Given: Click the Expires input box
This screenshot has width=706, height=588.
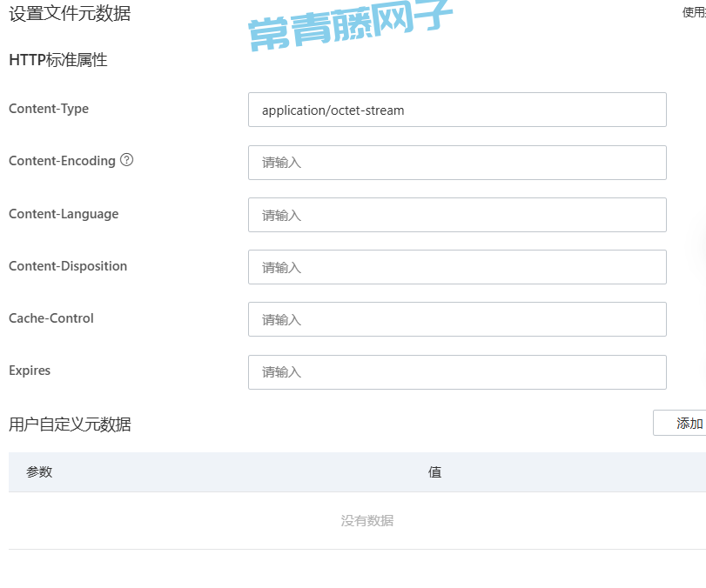Looking at the screenshot, I should tap(457, 371).
